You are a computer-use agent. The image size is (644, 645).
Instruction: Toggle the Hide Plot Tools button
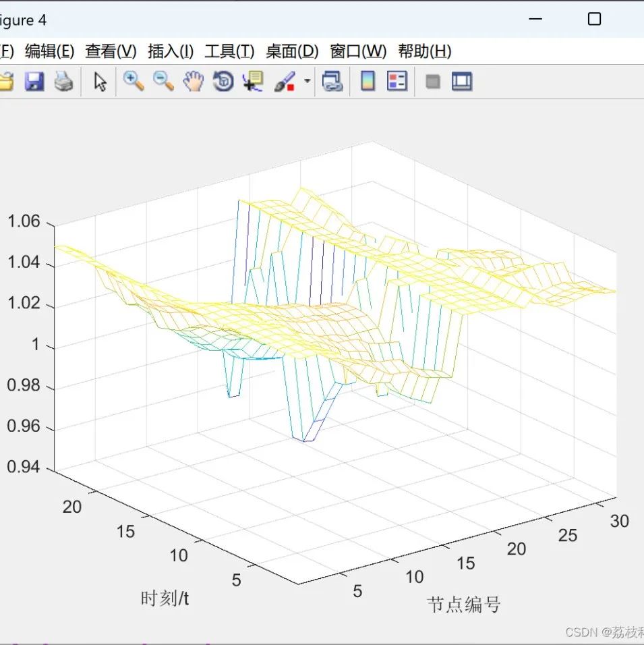(x=432, y=81)
